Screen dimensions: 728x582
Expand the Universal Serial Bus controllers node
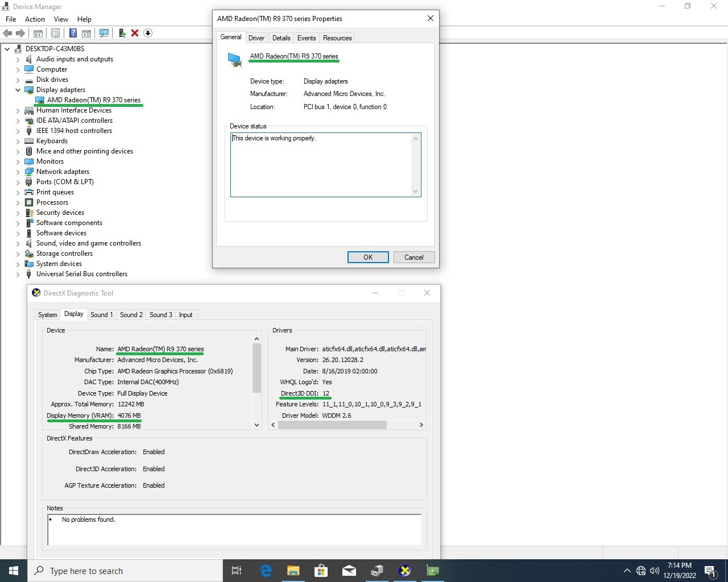pyautogui.click(x=18, y=274)
